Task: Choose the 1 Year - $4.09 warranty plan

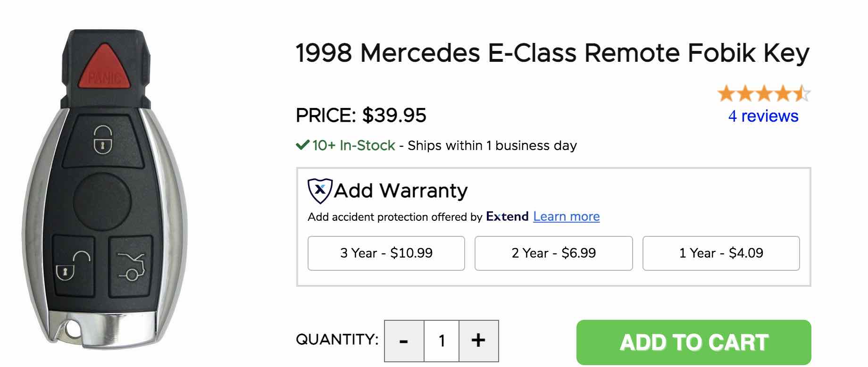Action: [721, 253]
